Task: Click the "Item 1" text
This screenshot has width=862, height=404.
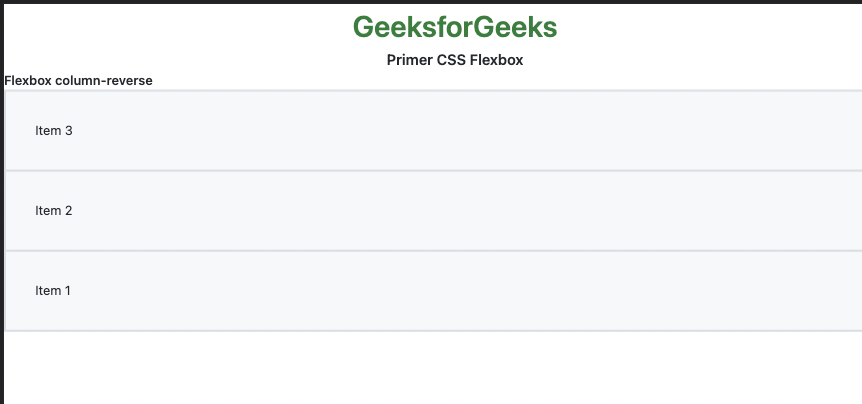Action: click(54, 291)
